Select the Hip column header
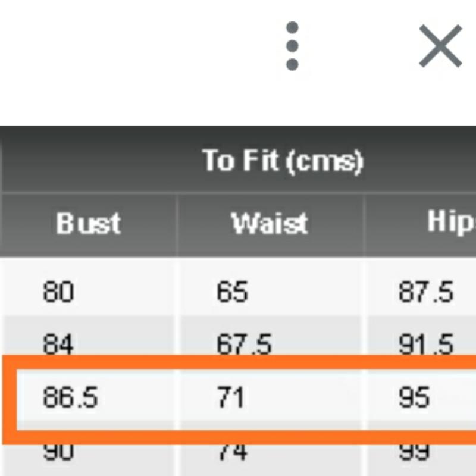 pyautogui.click(x=451, y=223)
